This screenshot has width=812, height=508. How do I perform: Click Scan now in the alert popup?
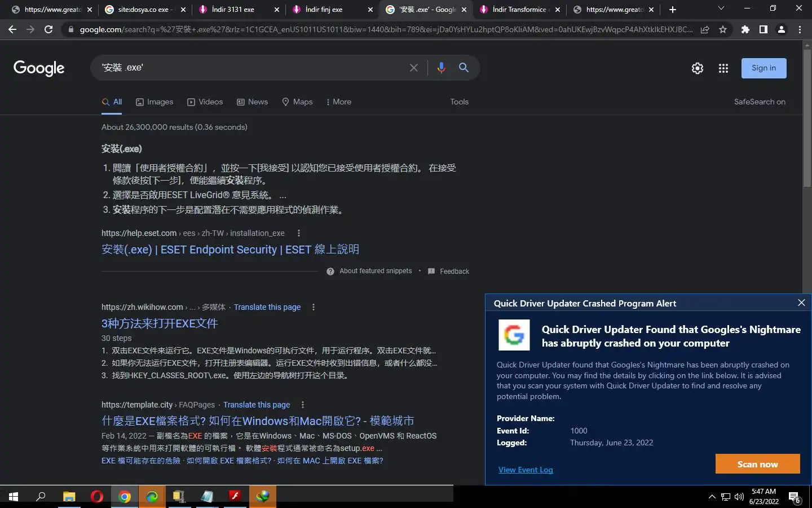pos(757,464)
